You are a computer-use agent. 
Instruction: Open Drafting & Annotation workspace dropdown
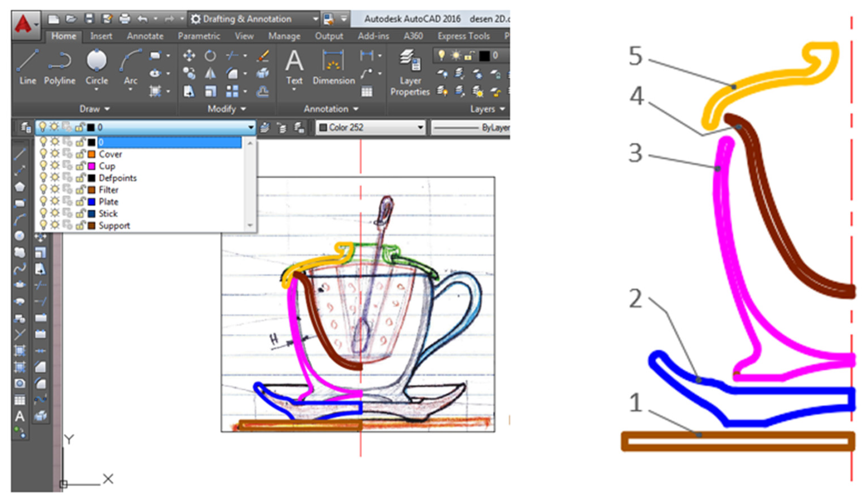pyautogui.click(x=315, y=19)
